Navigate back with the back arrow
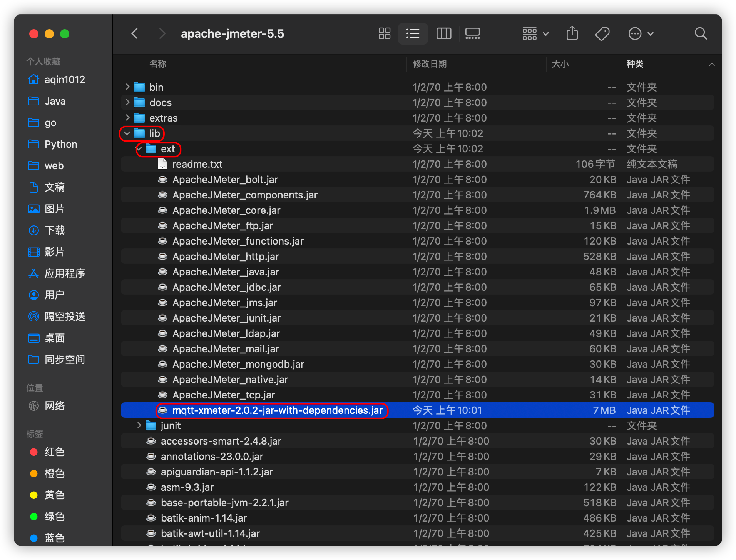Viewport: 736px width, 560px height. [134, 33]
